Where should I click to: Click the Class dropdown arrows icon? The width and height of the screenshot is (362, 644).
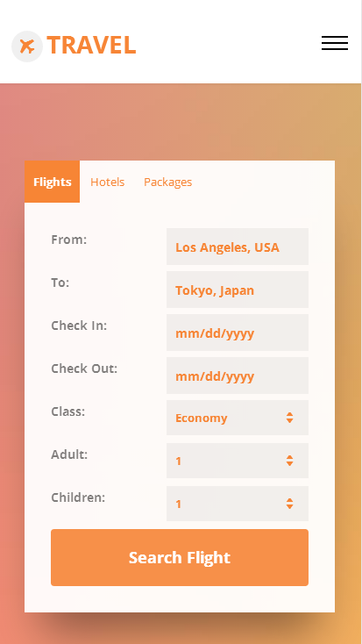coord(290,418)
